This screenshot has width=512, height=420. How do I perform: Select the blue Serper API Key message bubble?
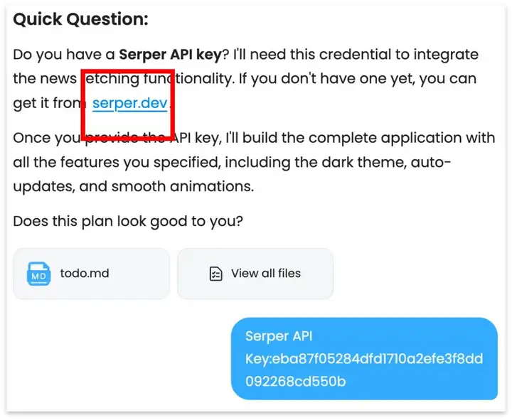(364, 358)
